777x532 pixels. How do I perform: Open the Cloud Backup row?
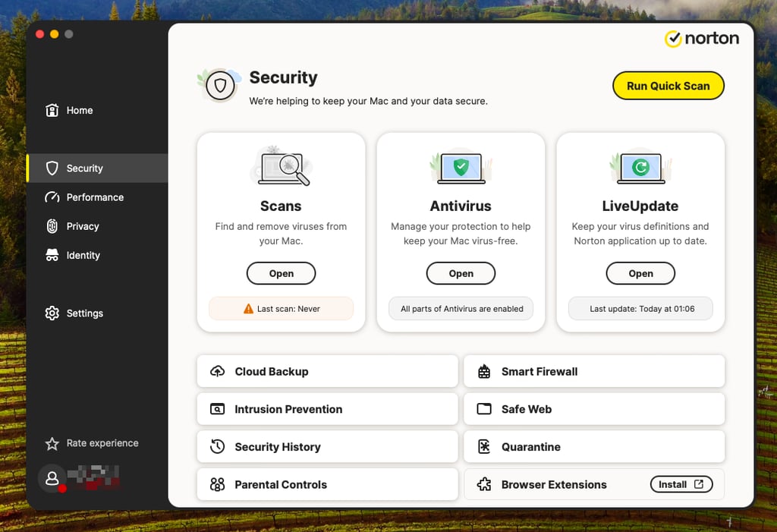pyautogui.click(x=328, y=371)
